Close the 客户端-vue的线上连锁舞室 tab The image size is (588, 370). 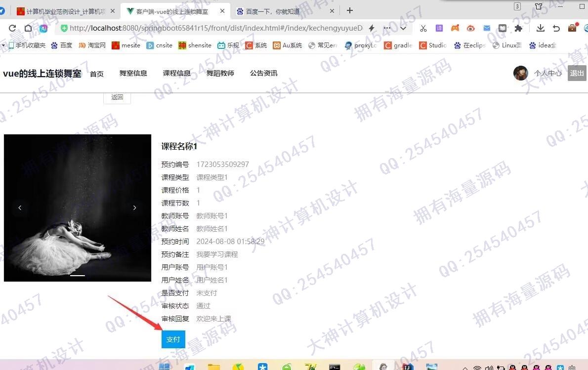tap(222, 11)
